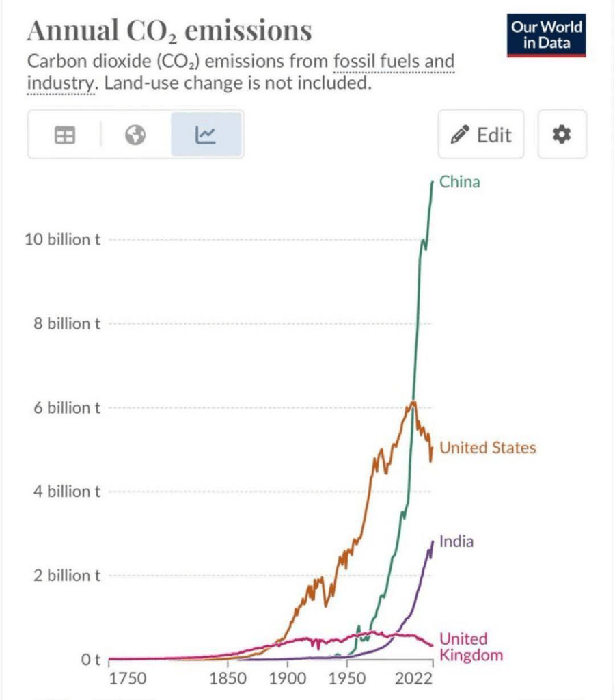615x700 pixels.
Task: Click the Edit button with pencil
Action: 481,135
